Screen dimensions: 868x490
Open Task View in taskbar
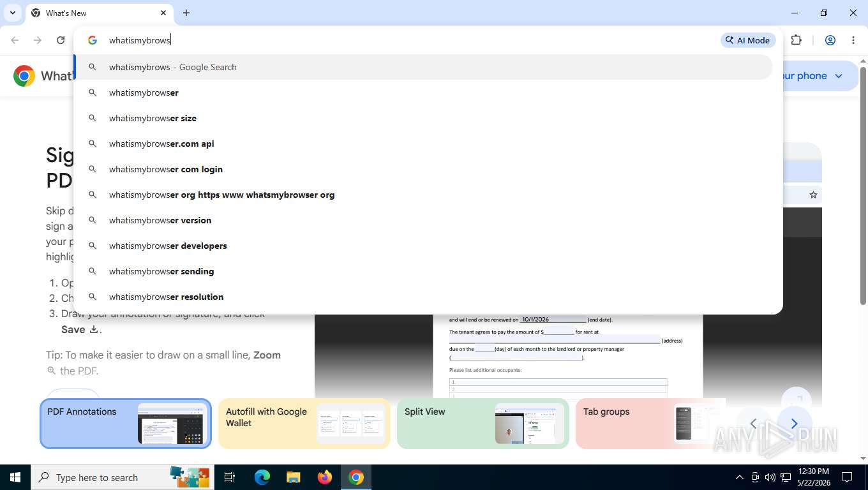[x=230, y=477]
